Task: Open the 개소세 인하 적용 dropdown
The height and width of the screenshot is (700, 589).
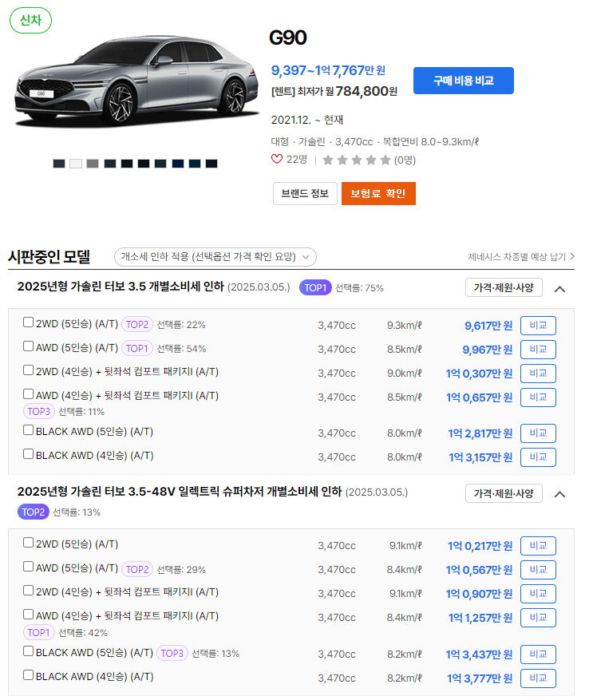Action: coord(215,257)
